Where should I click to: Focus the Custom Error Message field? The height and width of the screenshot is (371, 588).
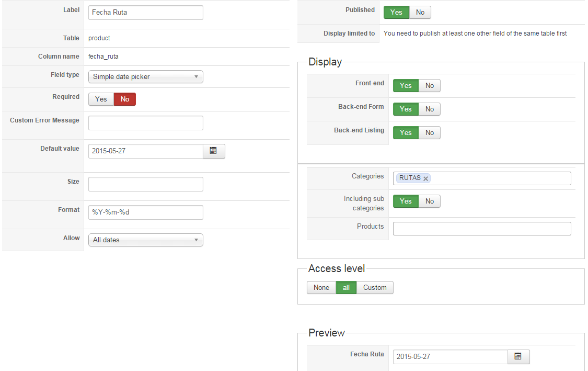pos(145,123)
